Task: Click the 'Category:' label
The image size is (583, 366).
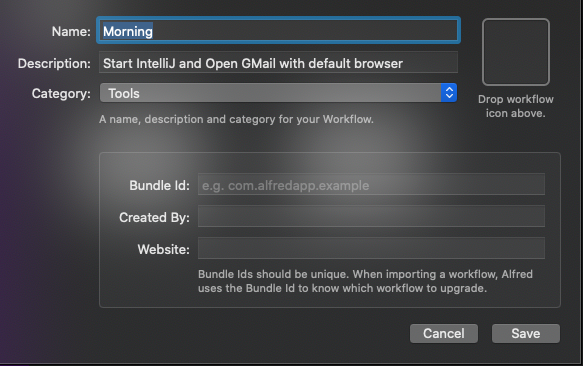Action: (x=61, y=94)
